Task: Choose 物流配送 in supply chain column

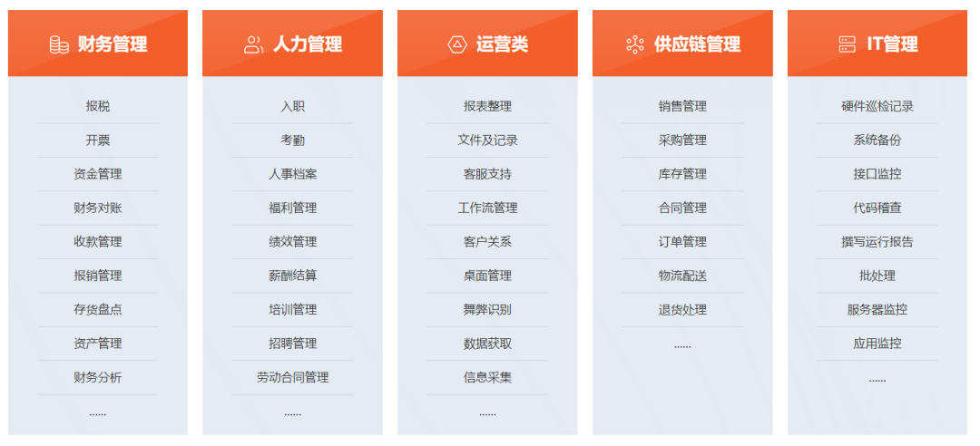Action: (x=682, y=276)
